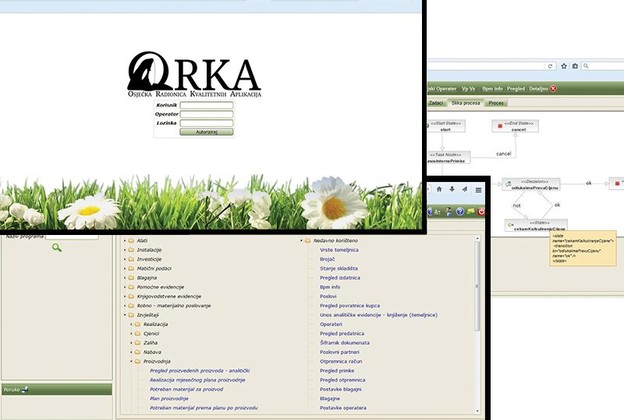
Task: Click the paper-plane send icon in browser toolbar
Action: pyautogui.click(x=464, y=189)
